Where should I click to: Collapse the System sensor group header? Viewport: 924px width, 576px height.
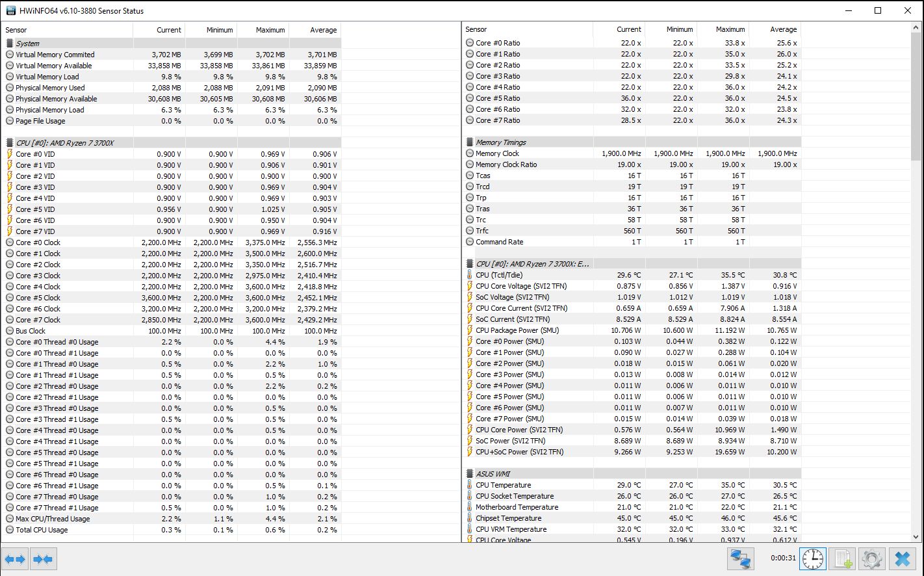(x=27, y=44)
